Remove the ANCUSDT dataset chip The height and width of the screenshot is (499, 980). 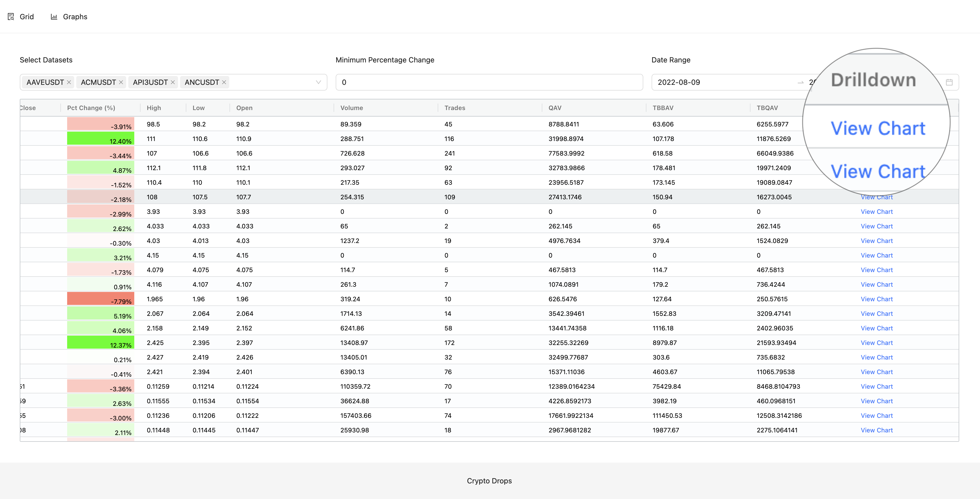tap(224, 82)
